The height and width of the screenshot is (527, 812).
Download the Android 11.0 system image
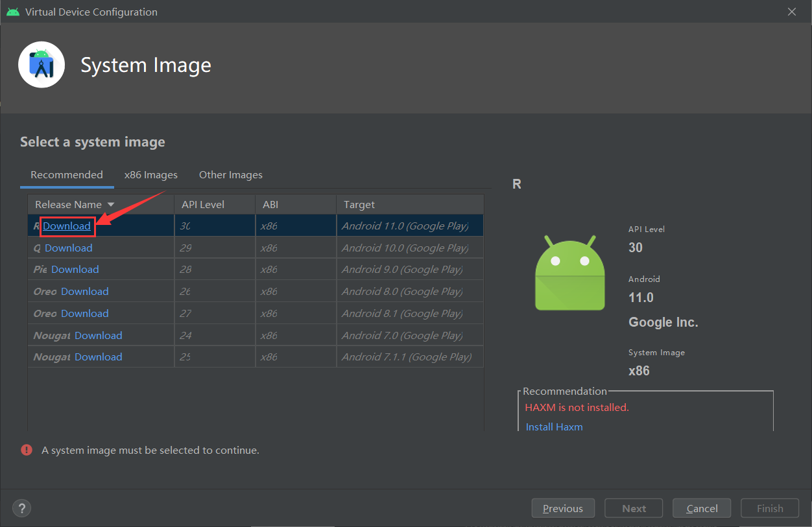click(67, 226)
